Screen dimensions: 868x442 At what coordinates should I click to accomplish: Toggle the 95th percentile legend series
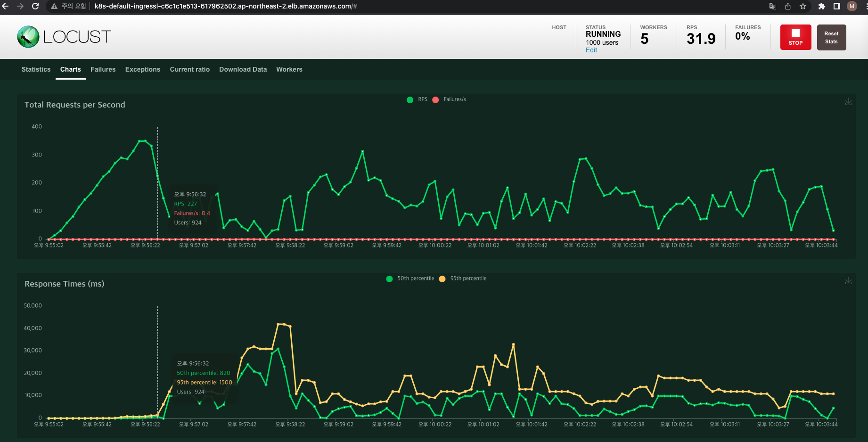click(463, 278)
